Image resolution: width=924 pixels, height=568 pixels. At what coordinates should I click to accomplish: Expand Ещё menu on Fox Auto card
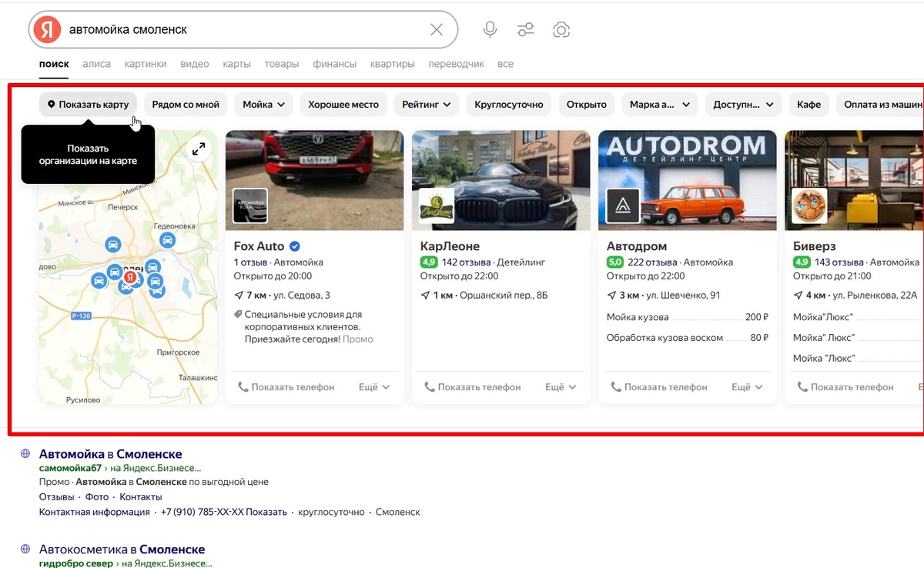pyautogui.click(x=375, y=387)
